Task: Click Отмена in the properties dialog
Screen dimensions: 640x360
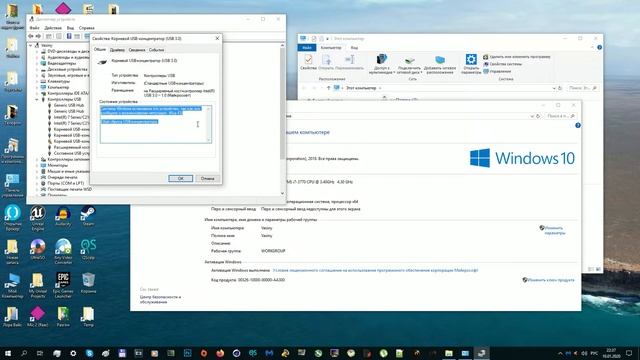Action: tap(207, 178)
